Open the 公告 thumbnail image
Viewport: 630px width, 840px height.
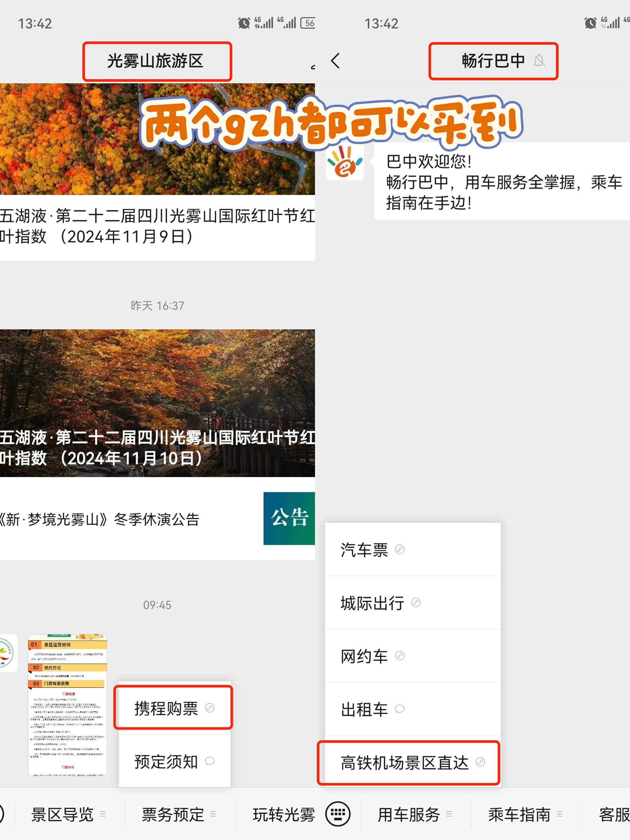pos(289,518)
